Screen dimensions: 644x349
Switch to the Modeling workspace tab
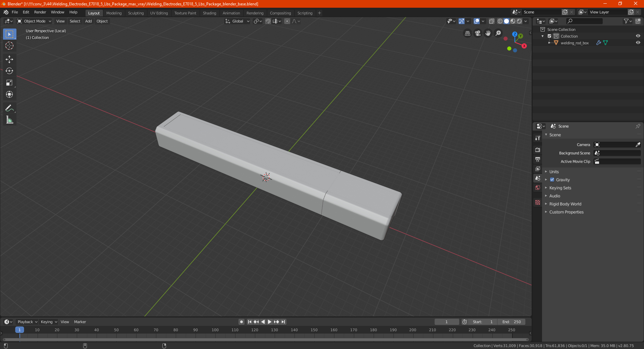[114, 13]
